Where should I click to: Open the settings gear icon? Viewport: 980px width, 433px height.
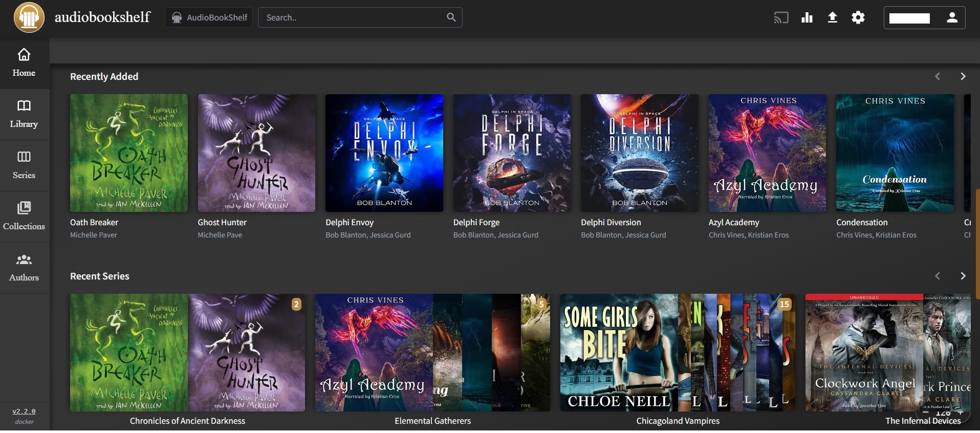tap(858, 18)
